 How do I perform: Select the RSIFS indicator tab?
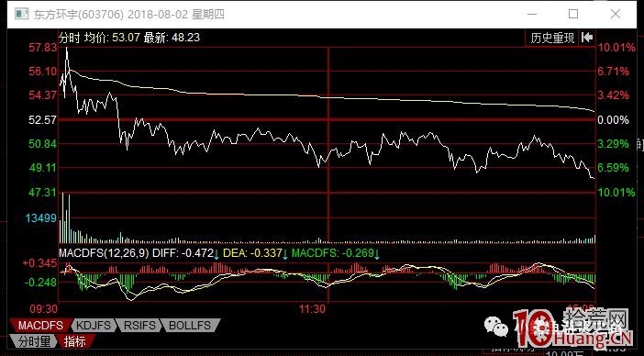(139, 326)
